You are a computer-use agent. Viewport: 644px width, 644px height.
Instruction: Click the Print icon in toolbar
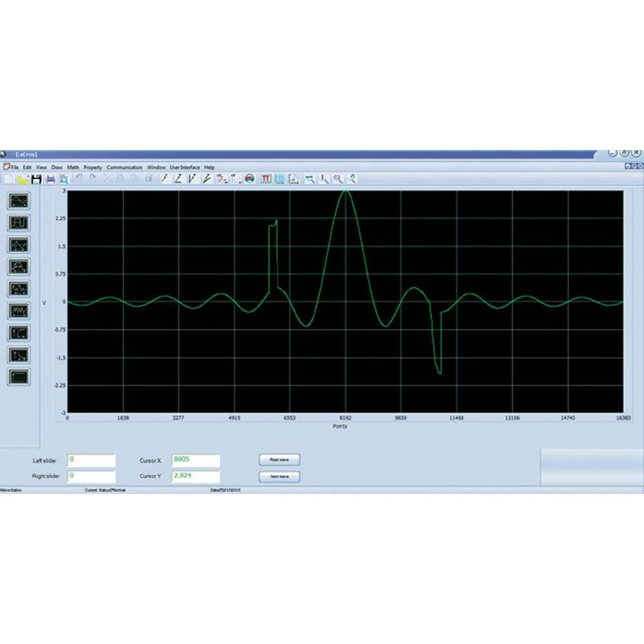tap(50, 179)
